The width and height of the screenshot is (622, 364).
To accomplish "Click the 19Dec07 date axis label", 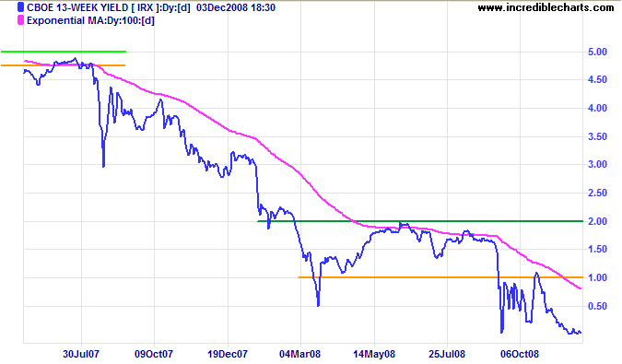I will [228, 354].
